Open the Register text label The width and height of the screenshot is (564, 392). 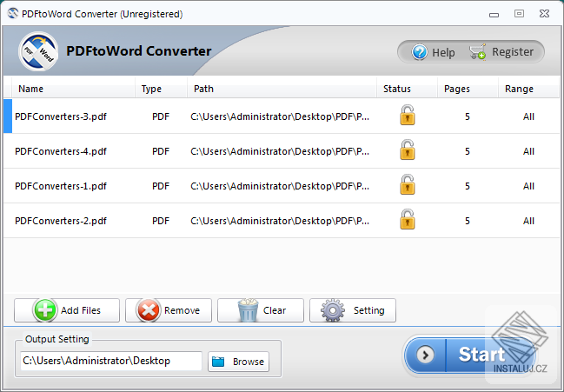[513, 52]
